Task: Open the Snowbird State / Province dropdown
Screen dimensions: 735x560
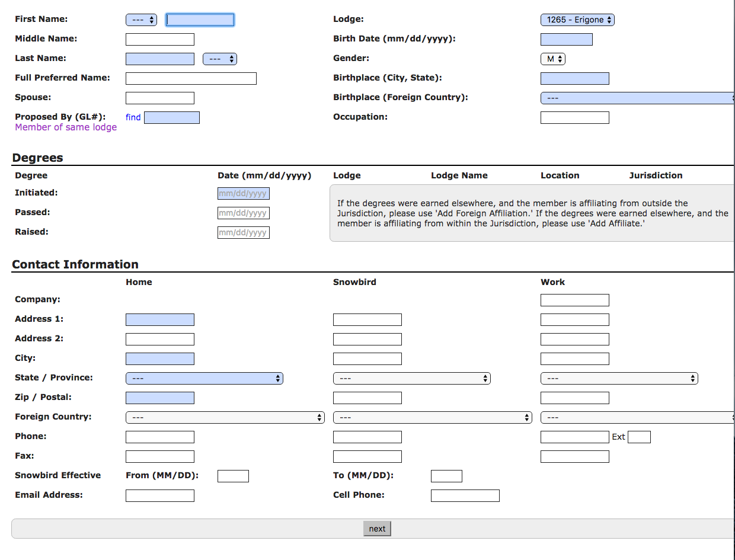Action: tap(411, 378)
